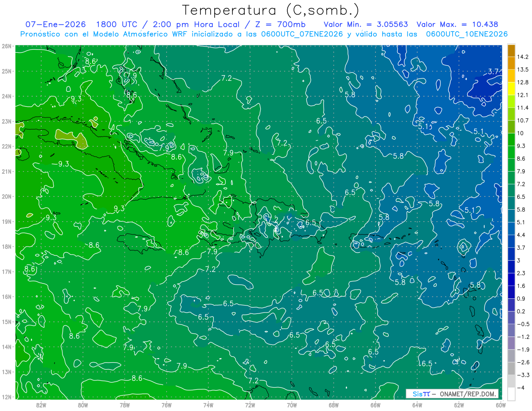
Task: Click the '66W' longitude label
Action: point(376,405)
